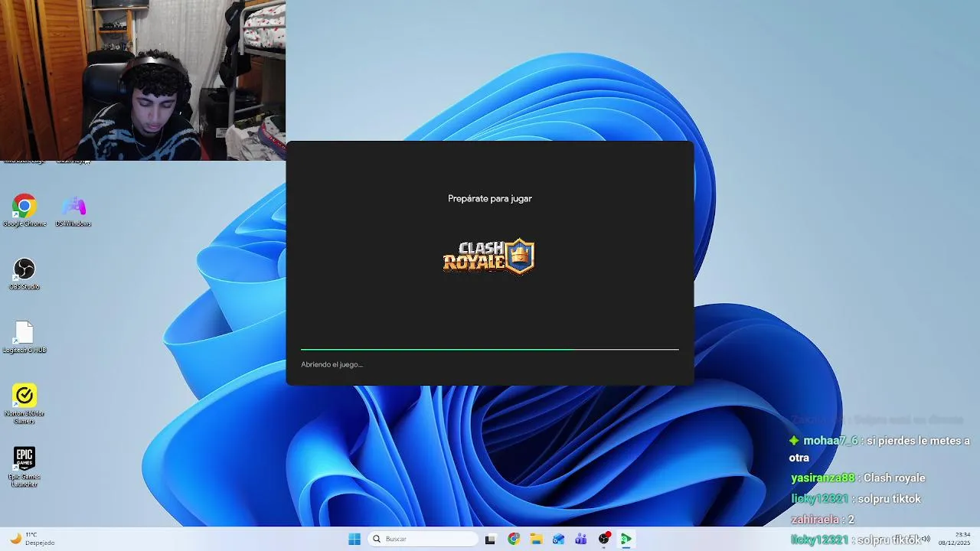The image size is (980, 551).
Task: Open Logitech G HUB desktop shortcut
Action: point(24,337)
